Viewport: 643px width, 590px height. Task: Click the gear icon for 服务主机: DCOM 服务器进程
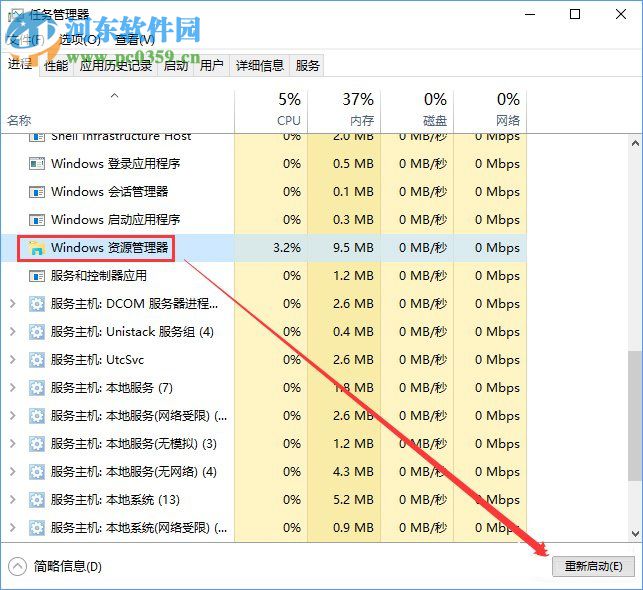(x=37, y=304)
